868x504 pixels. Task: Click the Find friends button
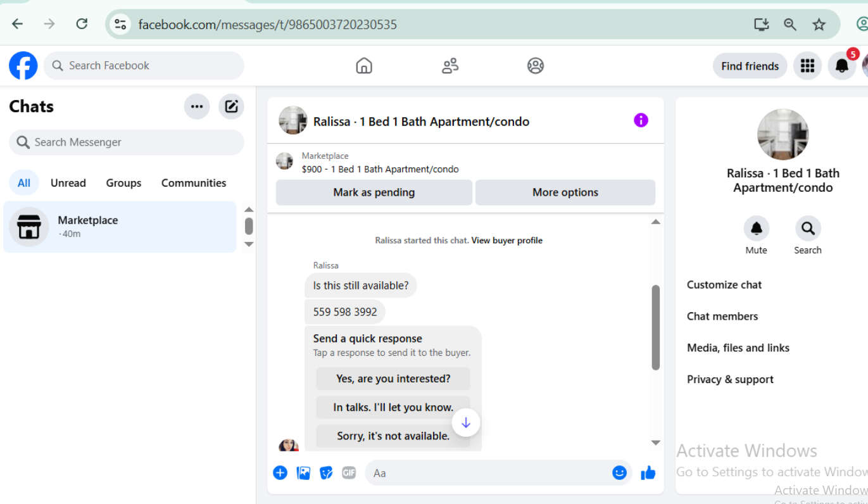750,66
